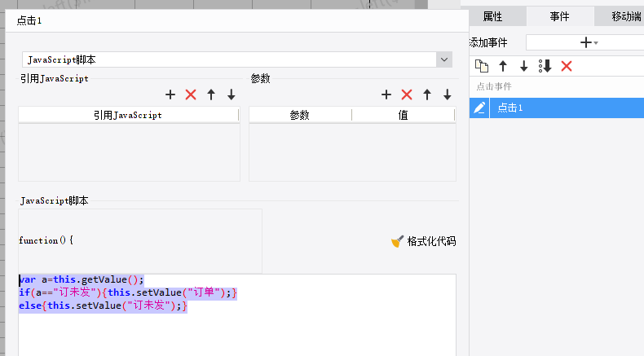Move event down in events panel
644x356 pixels.
click(523, 66)
